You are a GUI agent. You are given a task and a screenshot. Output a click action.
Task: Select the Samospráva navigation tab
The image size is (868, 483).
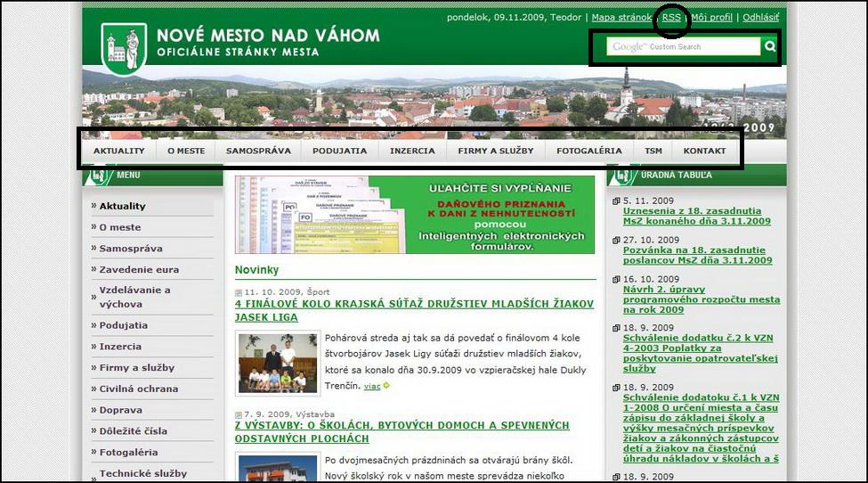(x=258, y=151)
